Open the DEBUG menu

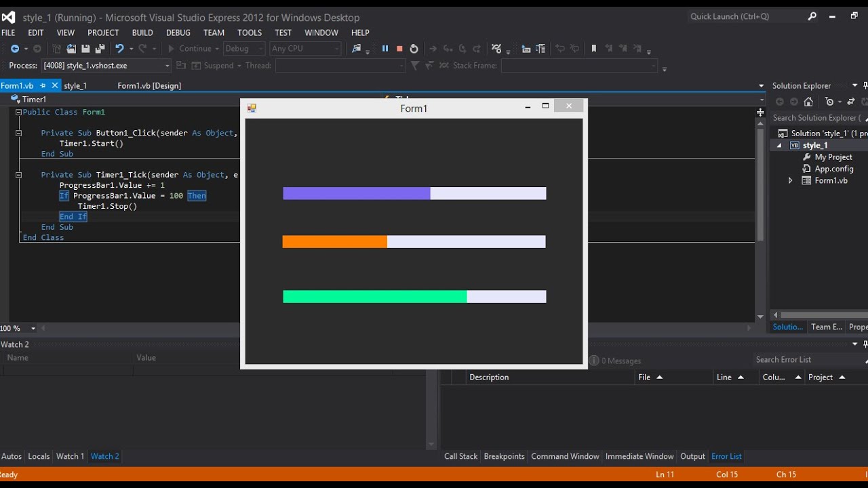[178, 33]
